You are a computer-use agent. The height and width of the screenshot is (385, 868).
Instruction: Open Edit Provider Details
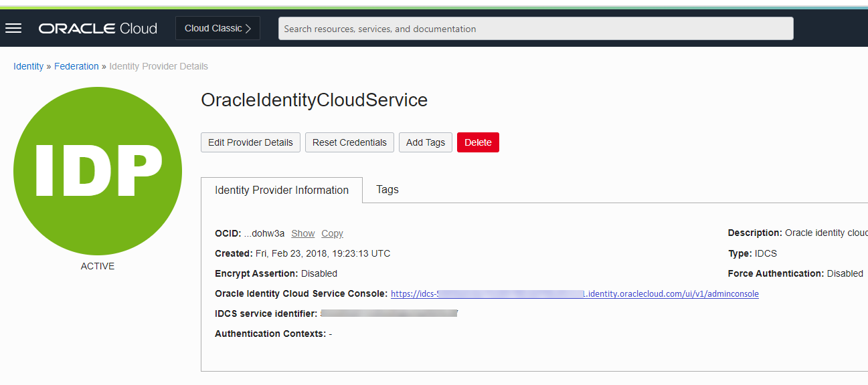pyautogui.click(x=250, y=142)
